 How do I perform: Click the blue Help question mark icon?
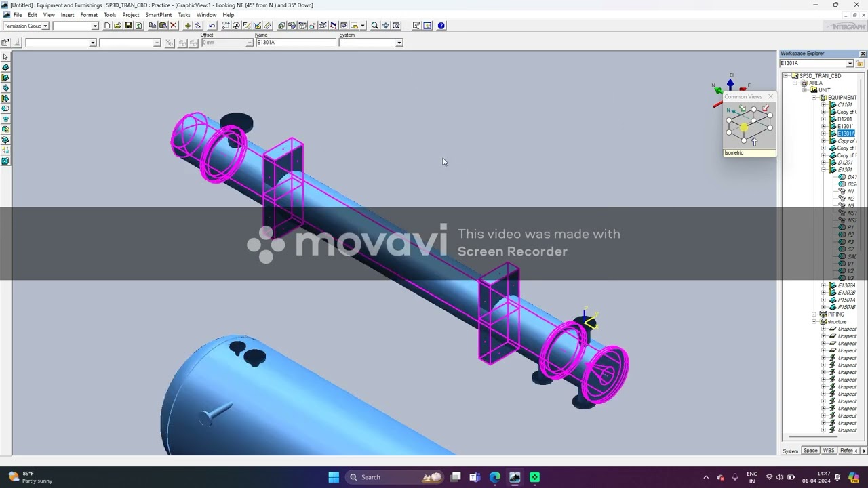click(441, 26)
